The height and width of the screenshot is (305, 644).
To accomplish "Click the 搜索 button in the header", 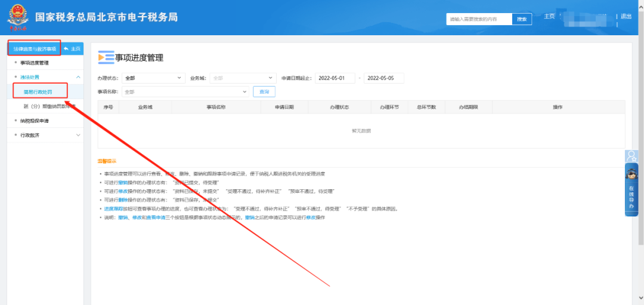I will coord(522,19).
